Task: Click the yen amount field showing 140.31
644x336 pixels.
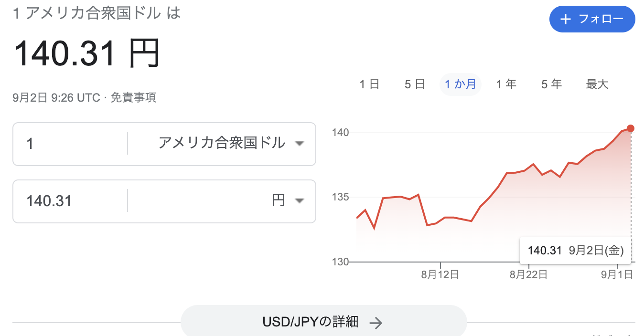Action: click(x=70, y=201)
